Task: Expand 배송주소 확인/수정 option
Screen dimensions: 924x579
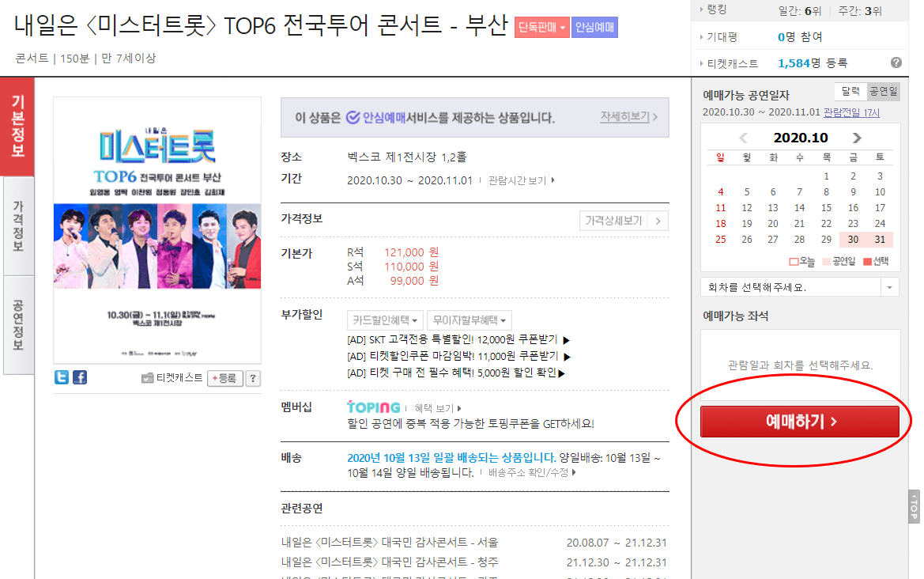Action: click(x=532, y=473)
